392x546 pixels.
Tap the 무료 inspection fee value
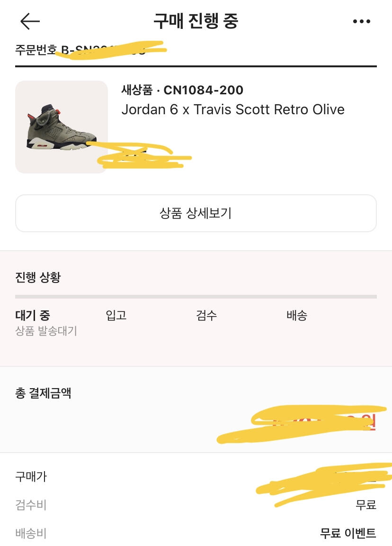[x=366, y=505]
